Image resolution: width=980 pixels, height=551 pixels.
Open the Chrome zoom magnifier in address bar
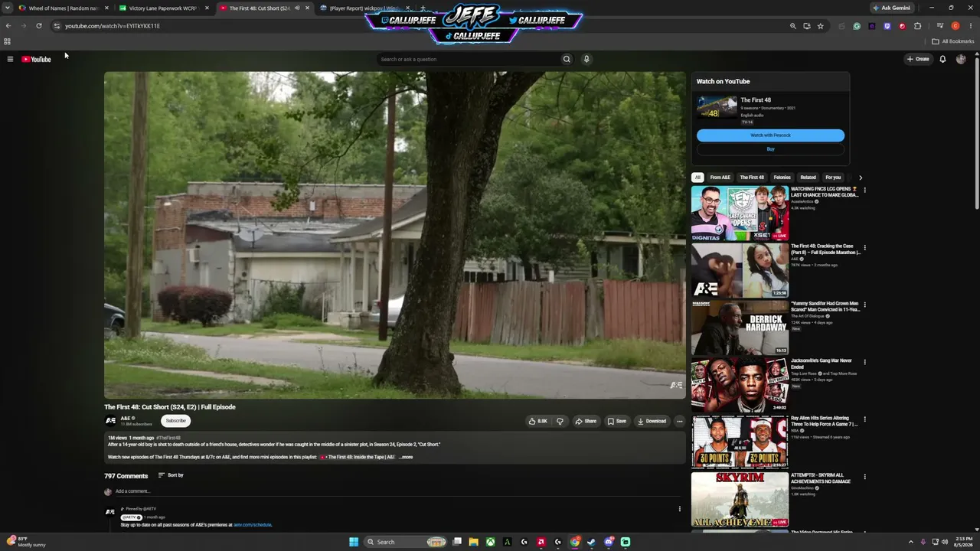pos(793,26)
